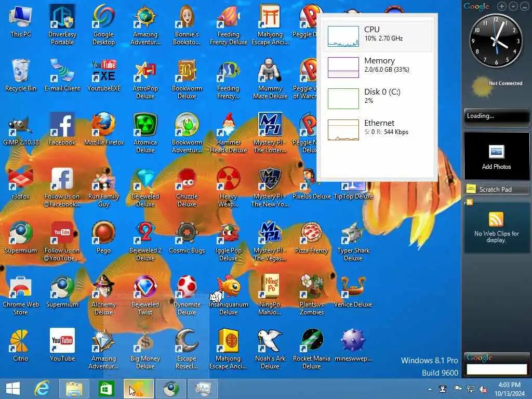Screen dimensions: 532x399
Task: Click the Venice Deluxe shortcut
Action: pyautogui.click(x=353, y=292)
